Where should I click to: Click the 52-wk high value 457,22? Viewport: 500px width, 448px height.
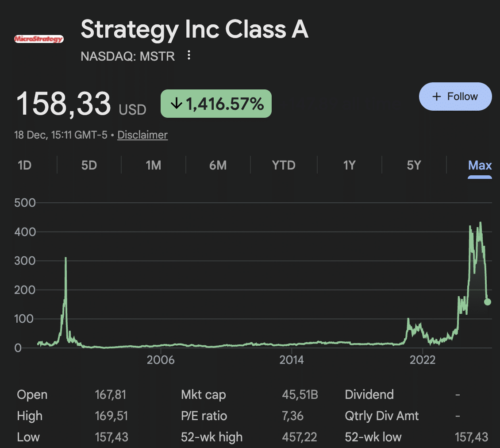point(300,437)
